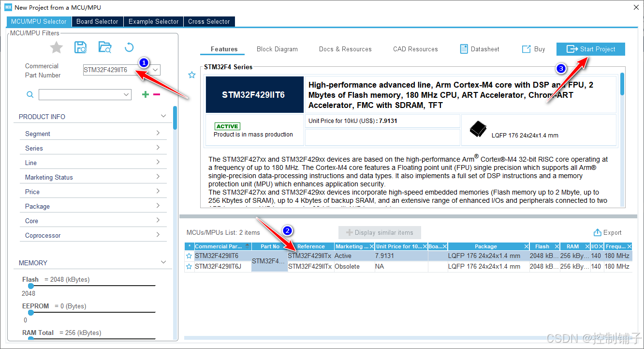Click the save search icon

click(x=80, y=47)
